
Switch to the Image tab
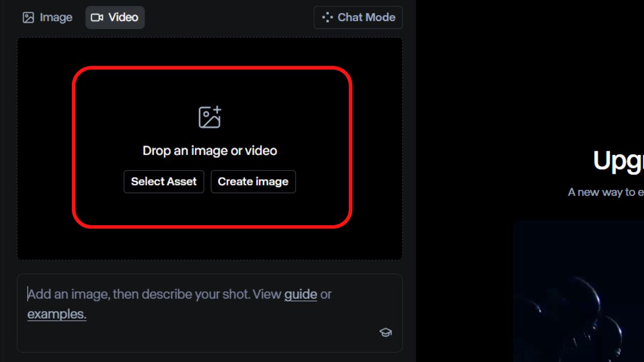pos(47,18)
